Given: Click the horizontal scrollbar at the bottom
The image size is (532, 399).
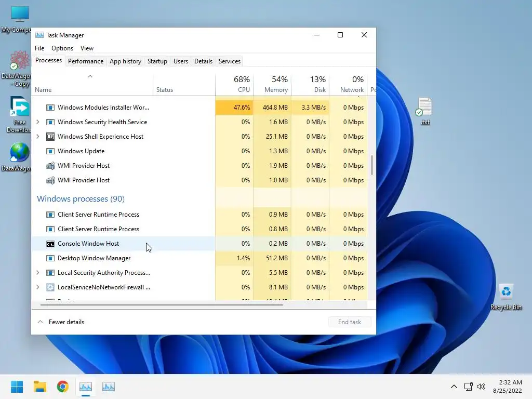Looking at the screenshot, I should 162,304.
